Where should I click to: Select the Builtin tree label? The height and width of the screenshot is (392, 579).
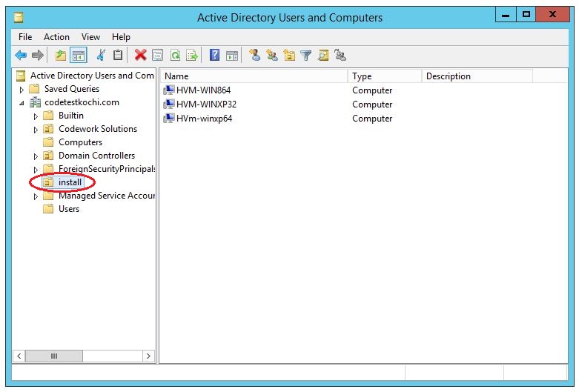[x=71, y=116]
